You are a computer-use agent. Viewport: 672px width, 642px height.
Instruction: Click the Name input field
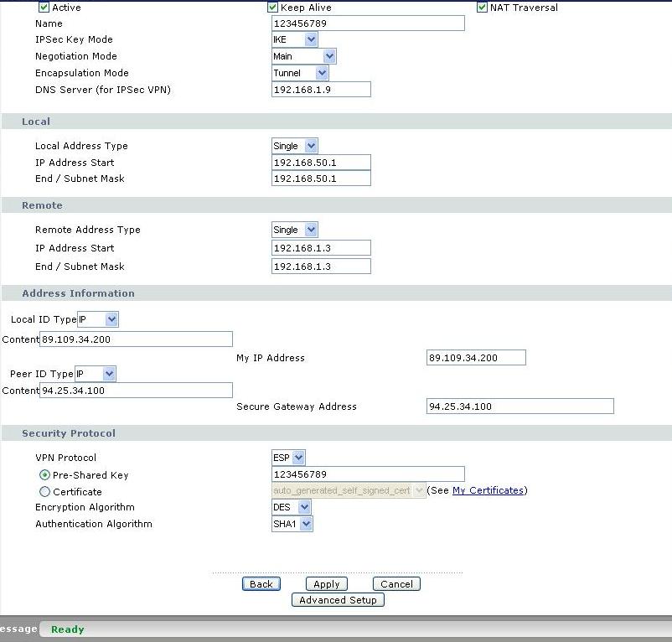click(x=368, y=23)
